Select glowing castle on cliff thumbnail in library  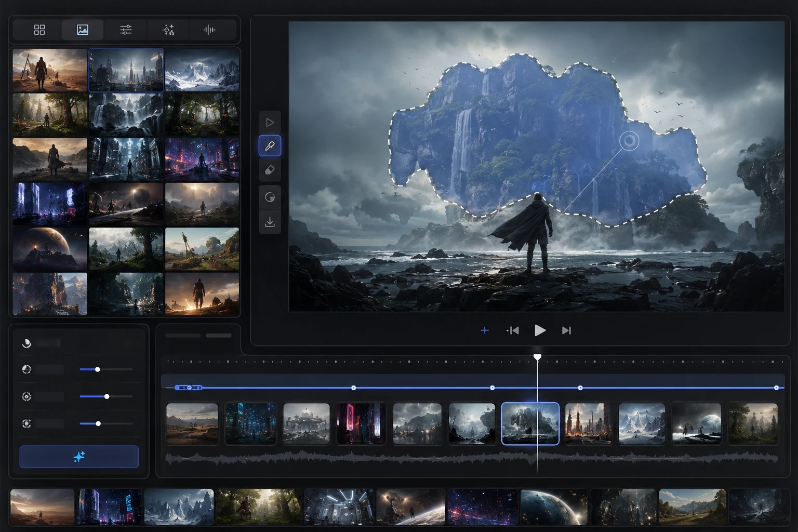click(50, 294)
